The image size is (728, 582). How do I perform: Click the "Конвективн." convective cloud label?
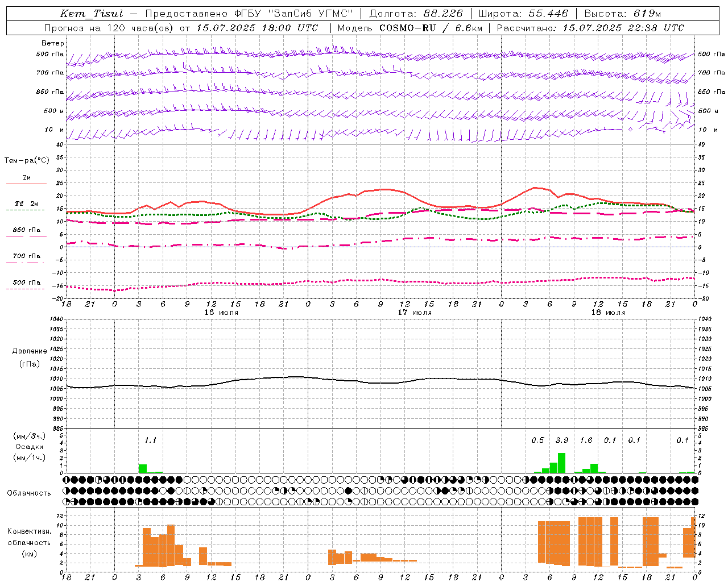[x=29, y=531]
